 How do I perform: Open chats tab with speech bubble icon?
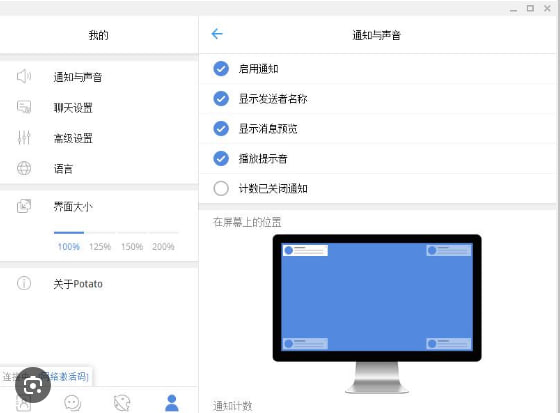(72, 403)
